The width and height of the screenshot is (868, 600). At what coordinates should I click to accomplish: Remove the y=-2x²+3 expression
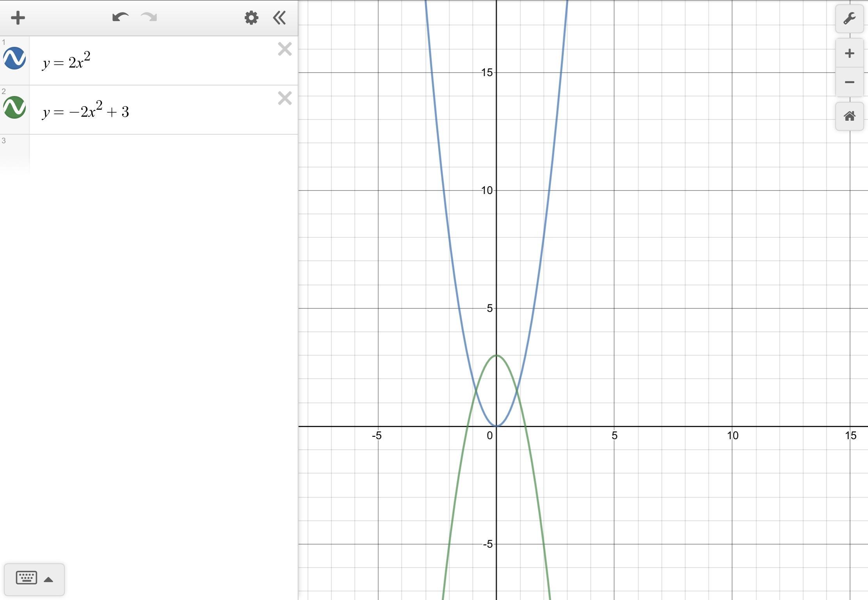pyautogui.click(x=285, y=99)
